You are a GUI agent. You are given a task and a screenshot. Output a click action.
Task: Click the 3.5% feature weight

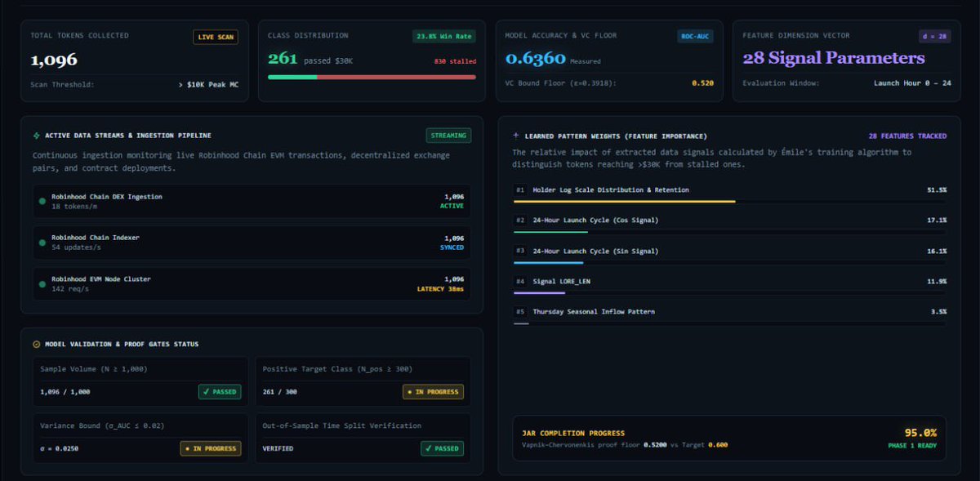pyautogui.click(x=939, y=311)
